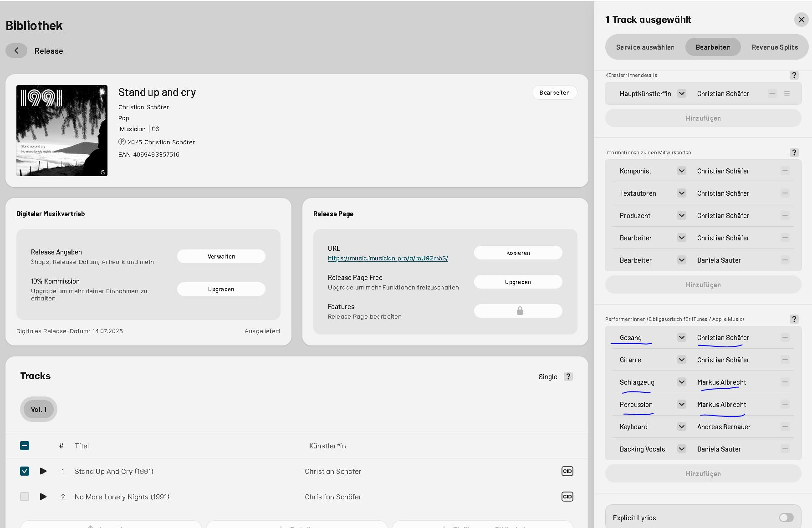Click Daniela Sauter name in Bearbeiter row
The height and width of the screenshot is (528, 812).
719,260
